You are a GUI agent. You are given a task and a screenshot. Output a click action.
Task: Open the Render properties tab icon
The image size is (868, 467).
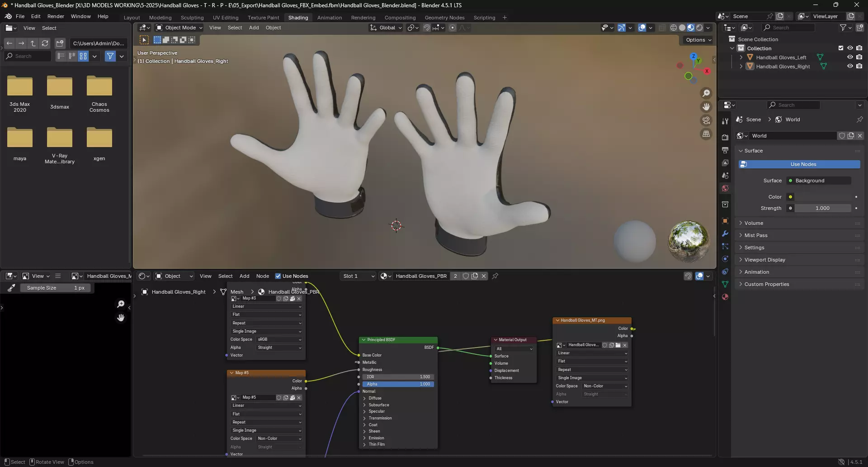[x=725, y=137]
